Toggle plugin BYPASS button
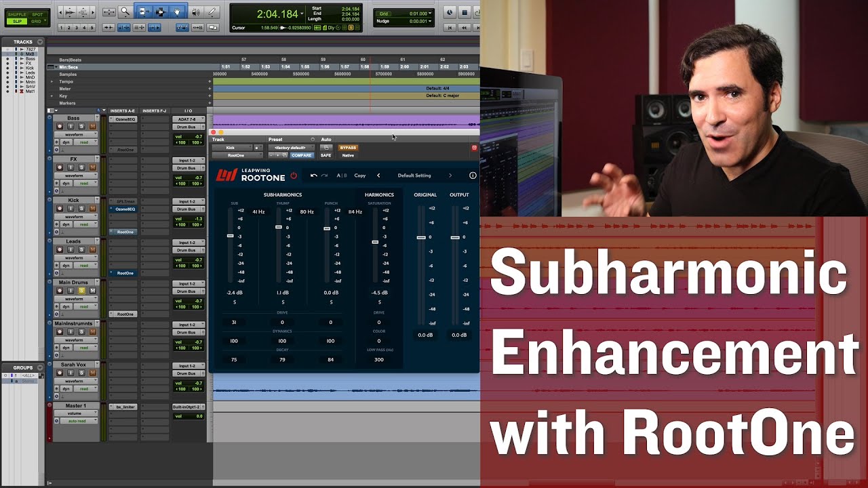Screen dimensions: 868x488 (348, 148)
